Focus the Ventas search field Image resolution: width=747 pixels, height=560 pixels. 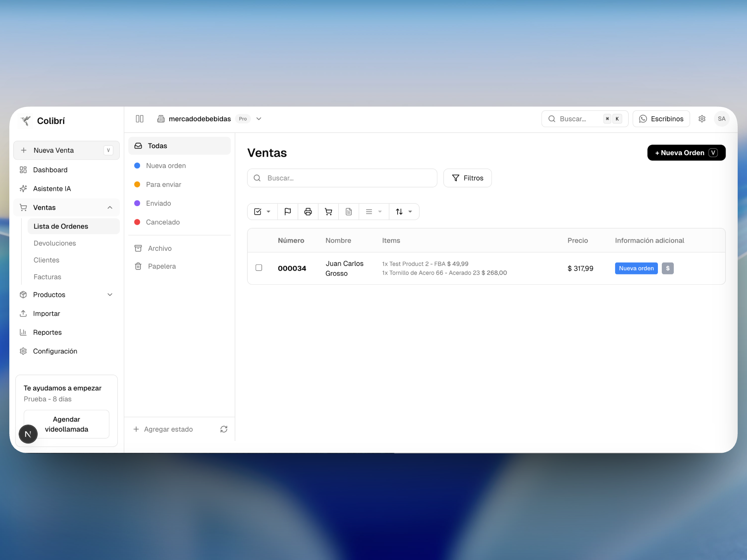[x=342, y=178]
